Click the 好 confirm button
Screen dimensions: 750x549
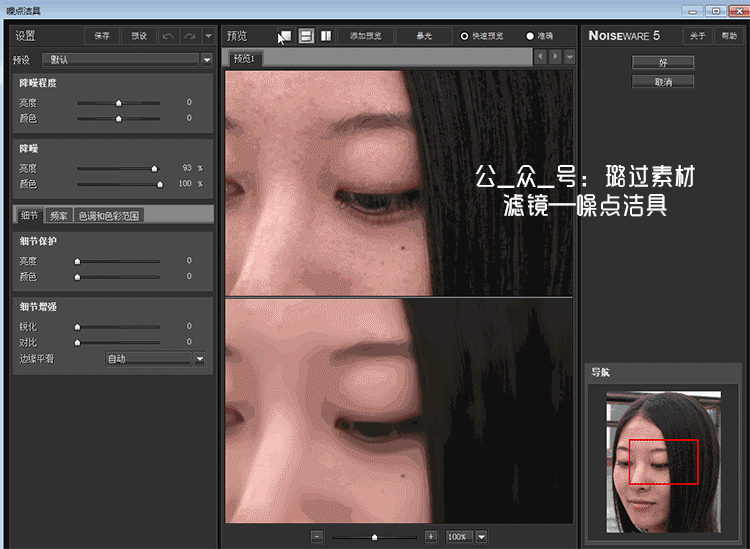click(x=663, y=62)
